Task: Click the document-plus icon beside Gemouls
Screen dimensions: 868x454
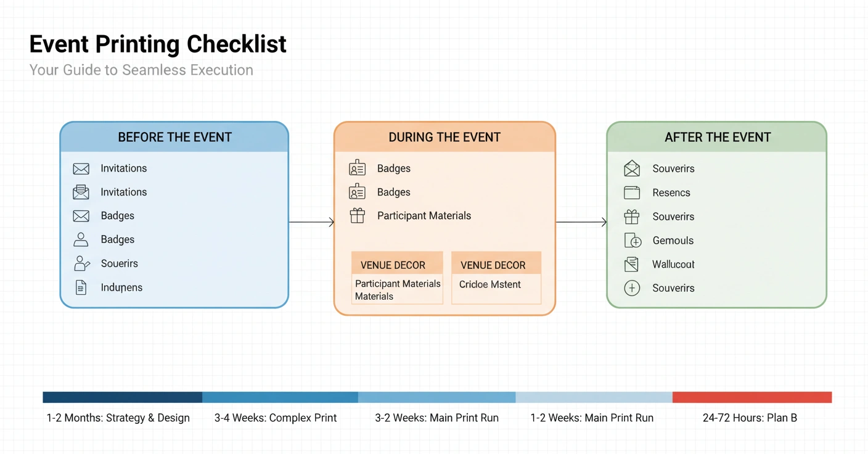Action: pos(633,241)
